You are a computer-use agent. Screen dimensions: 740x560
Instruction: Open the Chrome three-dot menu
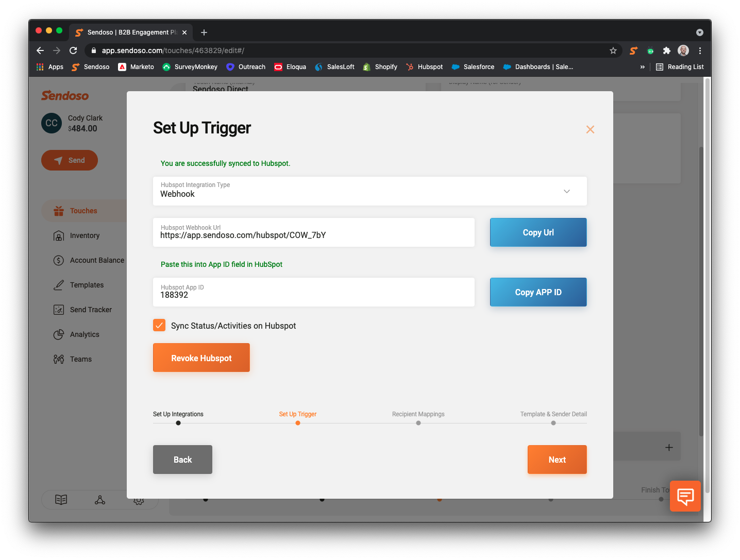coord(700,50)
